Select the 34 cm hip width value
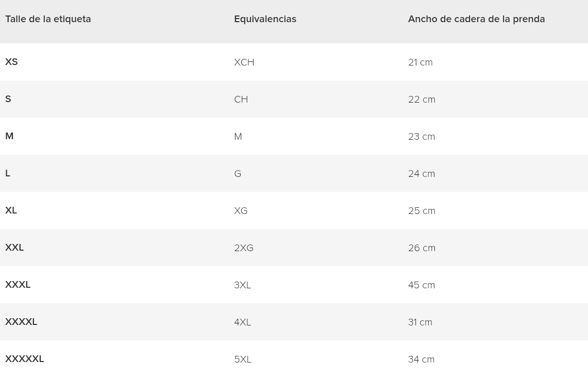 pos(421,359)
